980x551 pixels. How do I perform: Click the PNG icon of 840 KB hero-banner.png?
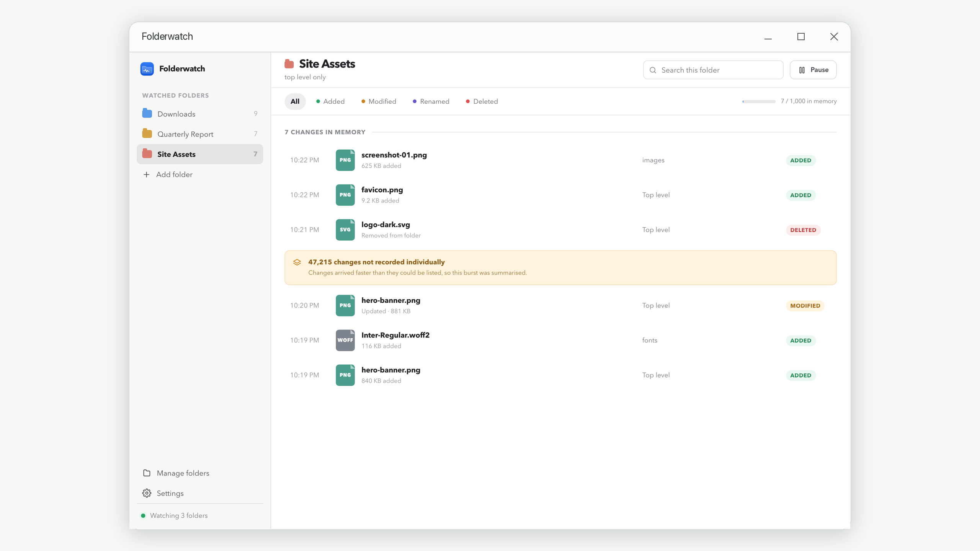click(x=345, y=375)
